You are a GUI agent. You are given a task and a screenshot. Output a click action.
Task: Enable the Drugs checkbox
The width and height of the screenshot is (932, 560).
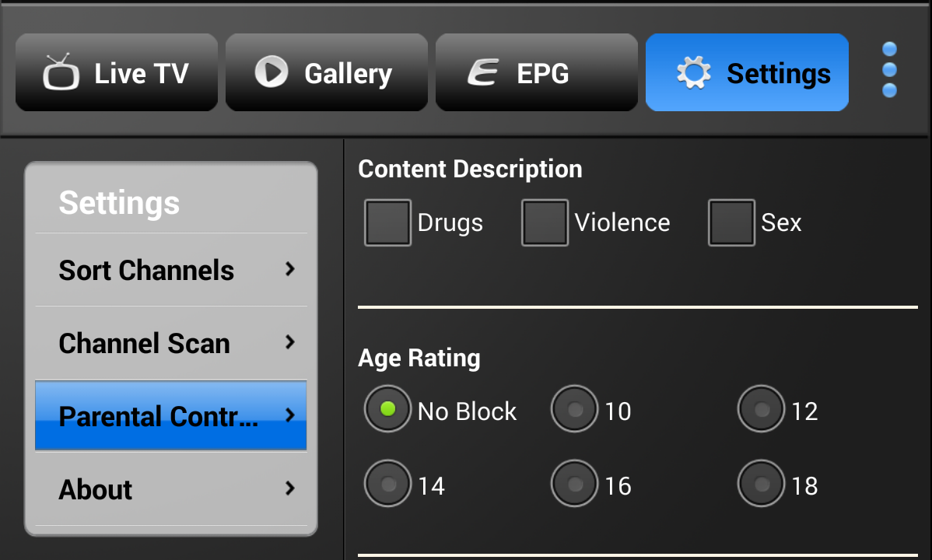point(387,223)
